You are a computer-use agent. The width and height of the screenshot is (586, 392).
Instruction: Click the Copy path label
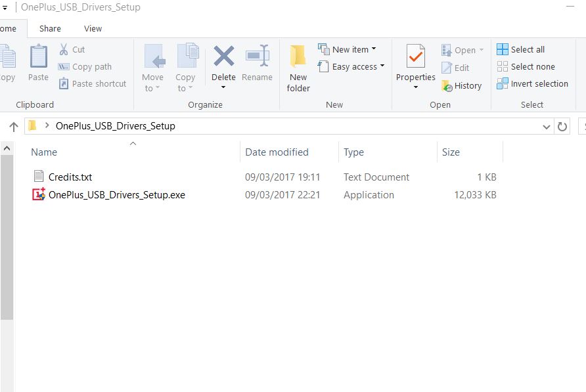click(x=92, y=66)
